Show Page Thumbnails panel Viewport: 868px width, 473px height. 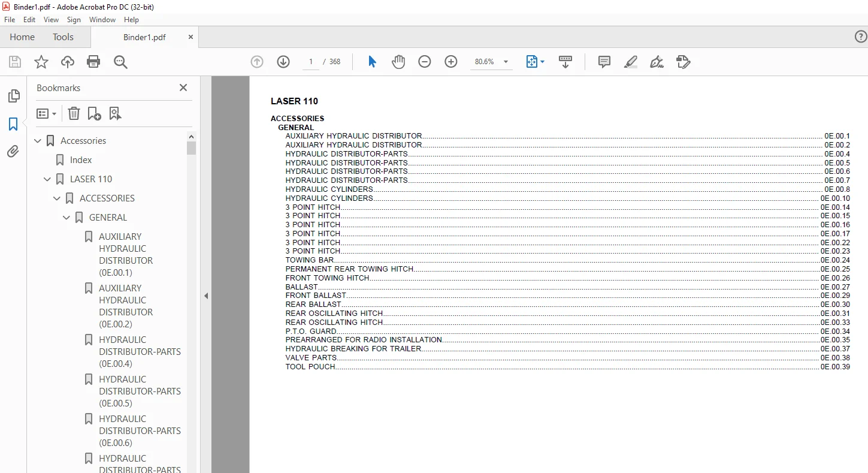13,96
